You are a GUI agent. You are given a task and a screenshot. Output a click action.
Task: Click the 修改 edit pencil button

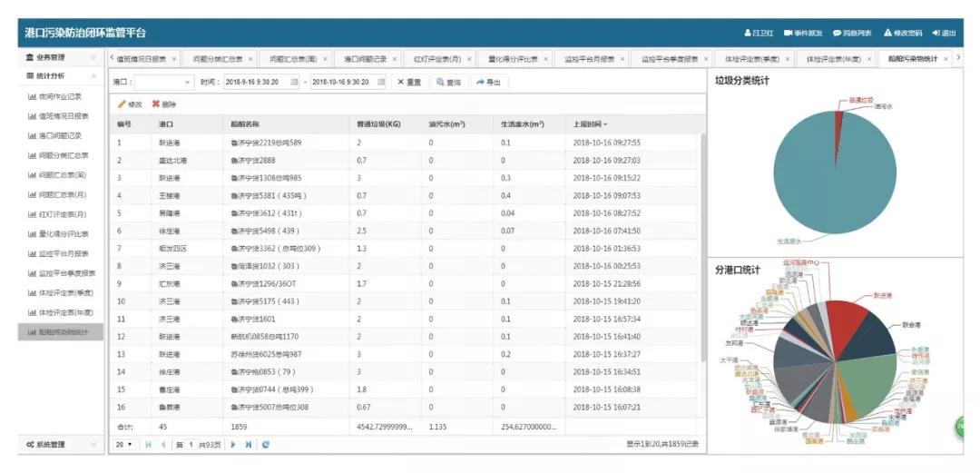point(130,104)
